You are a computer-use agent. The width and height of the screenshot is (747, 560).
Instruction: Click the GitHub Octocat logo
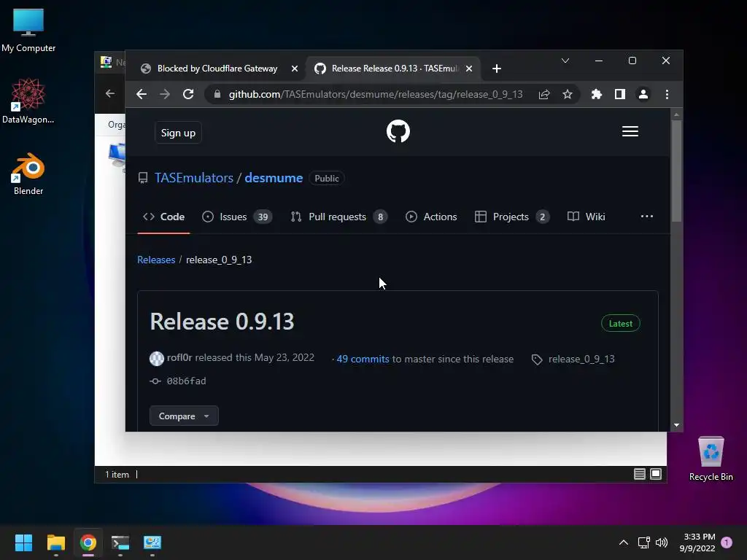398,131
